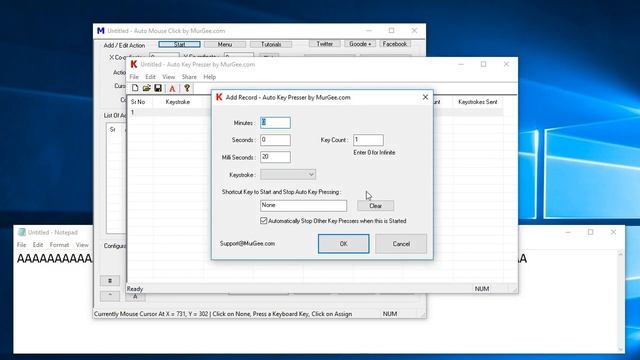Click the M logo icon of Auto Mouse Click window
Viewport: 640px width, 360px height.
(x=100, y=31)
